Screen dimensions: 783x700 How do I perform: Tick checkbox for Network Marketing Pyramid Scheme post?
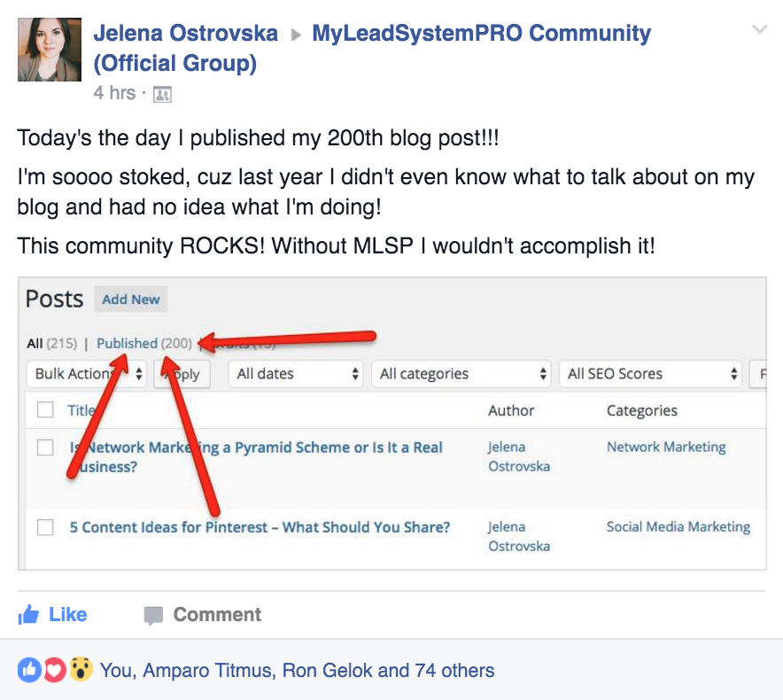point(45,447)
